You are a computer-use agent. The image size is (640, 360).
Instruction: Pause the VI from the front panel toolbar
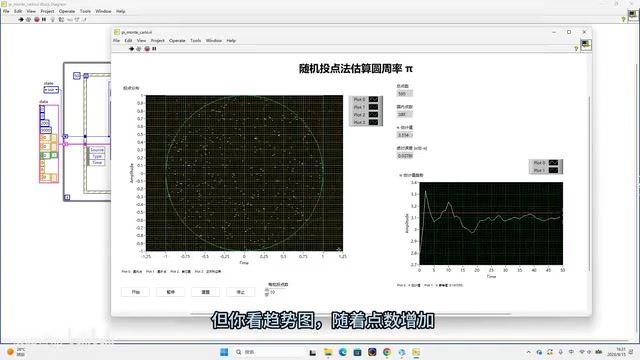pyautogui.click(x=154, y=49)
